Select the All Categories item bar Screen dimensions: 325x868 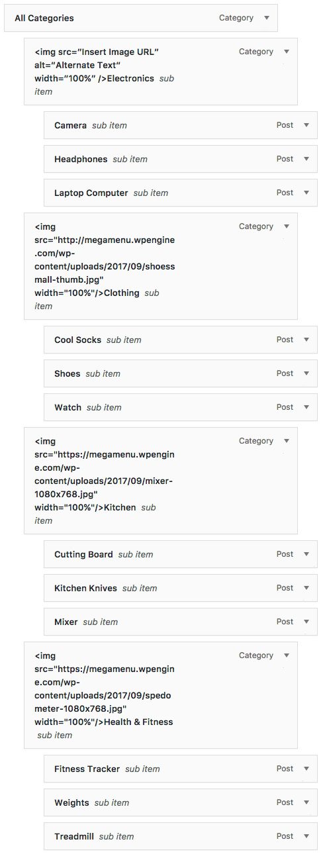click(x=140, y=19)
